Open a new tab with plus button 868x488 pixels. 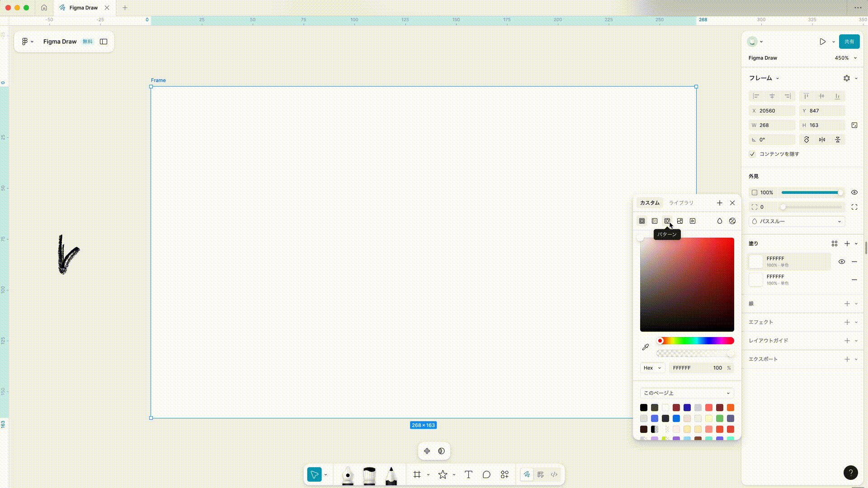[125, 8]
